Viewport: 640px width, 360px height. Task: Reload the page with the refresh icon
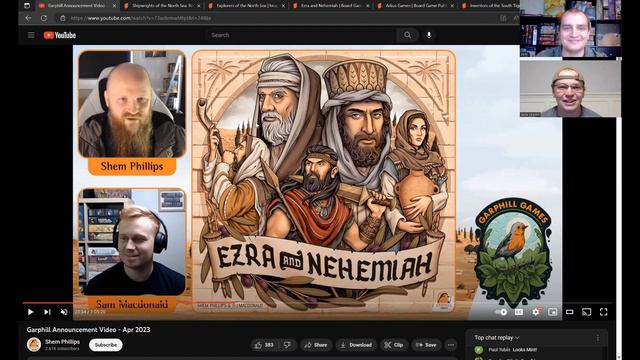coord(44,18)
